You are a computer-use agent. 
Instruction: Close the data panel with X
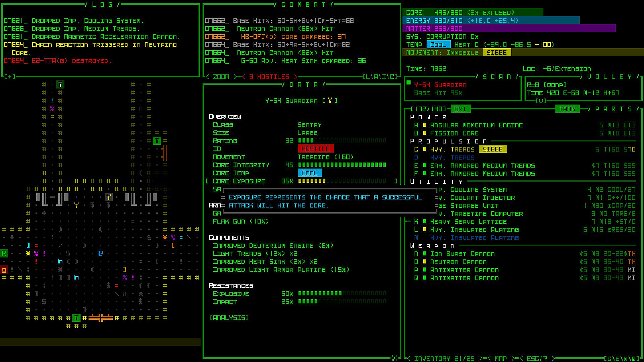394,358
